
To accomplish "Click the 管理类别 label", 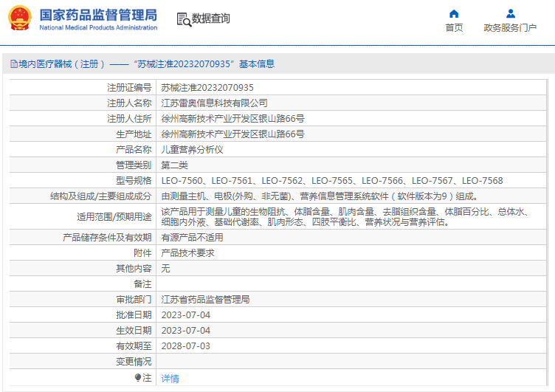I will coord(134,165).
